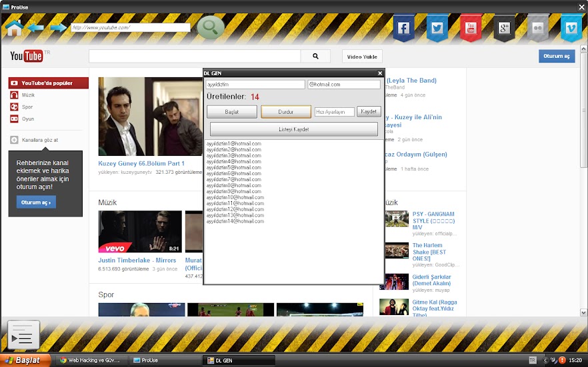
Task: Select Spor category label in sidebar
Action: tap(27, 107)
